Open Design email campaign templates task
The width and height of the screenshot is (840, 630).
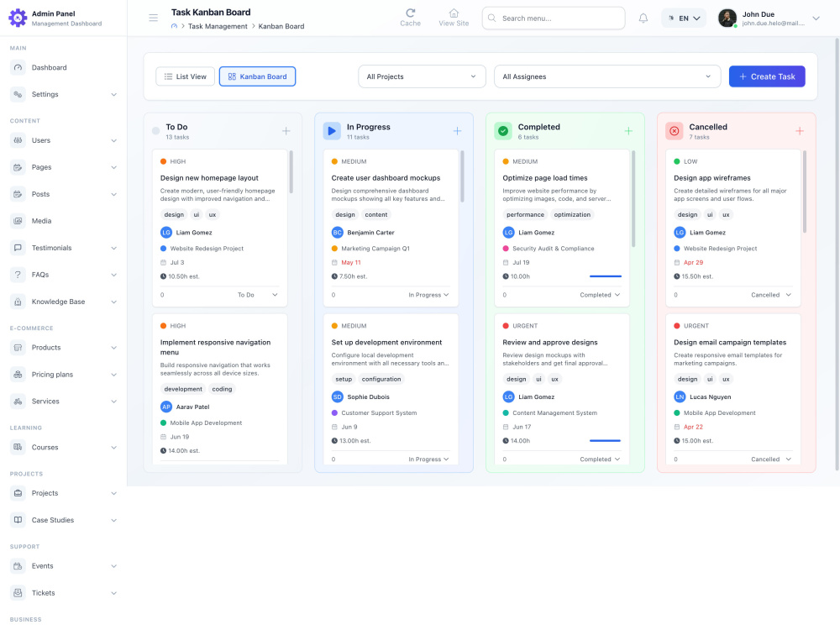[730, 343]
